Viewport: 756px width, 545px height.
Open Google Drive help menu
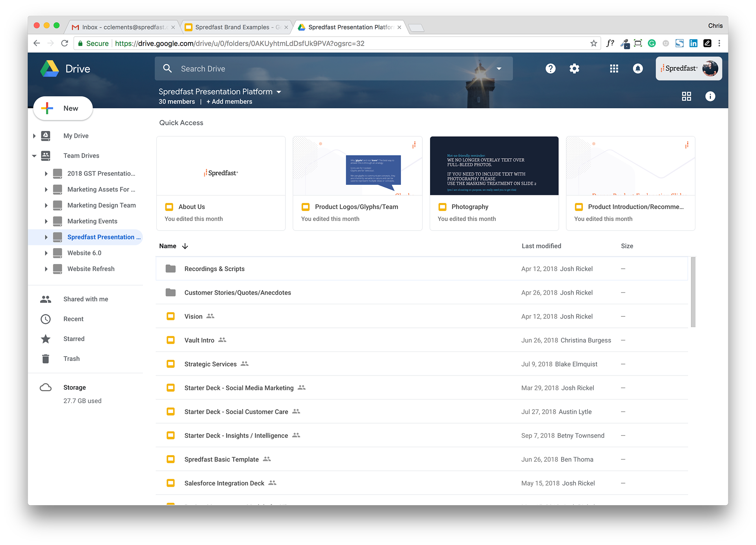(x=550, y=69)
